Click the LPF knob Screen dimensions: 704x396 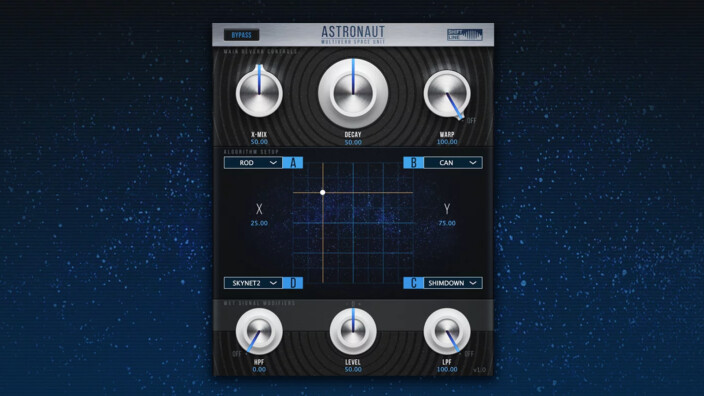447,331
